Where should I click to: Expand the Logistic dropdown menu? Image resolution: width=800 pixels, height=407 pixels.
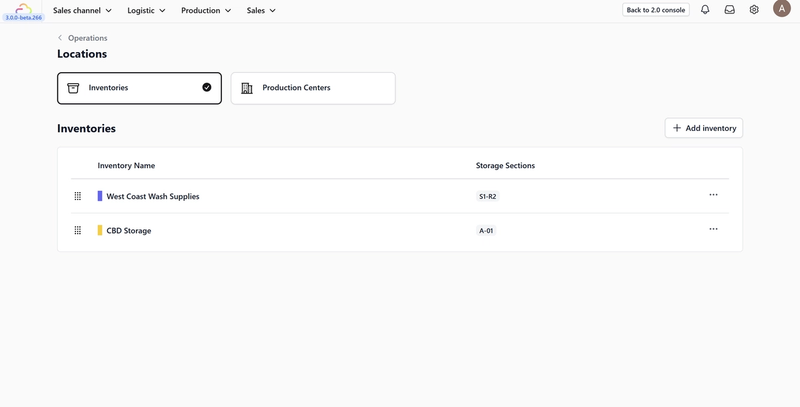pos(146,10)
